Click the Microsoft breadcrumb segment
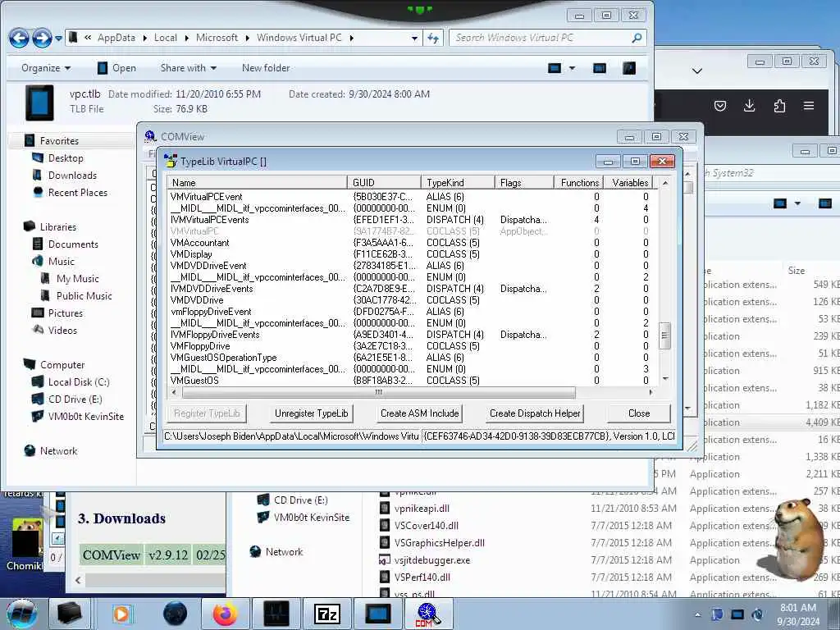Screen dimensions: 840x630 tap(217, 38)
